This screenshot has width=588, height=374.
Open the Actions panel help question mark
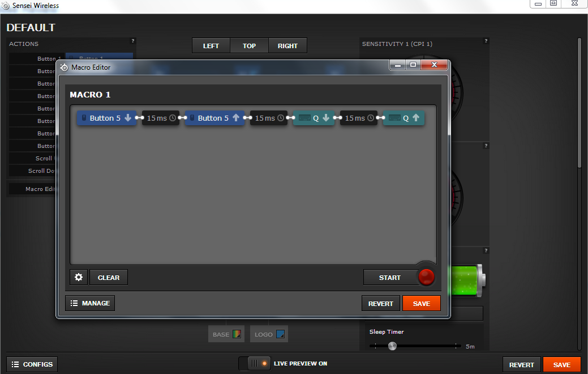[133, 41]
